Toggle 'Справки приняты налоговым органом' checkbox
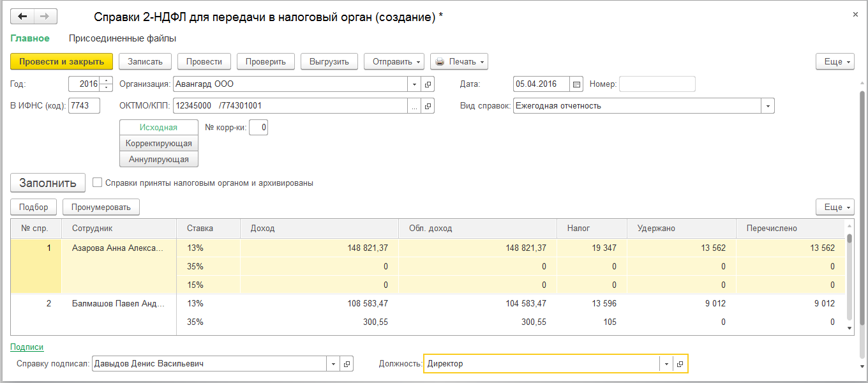This screenshot has height=383, width=868. [98, 183]
